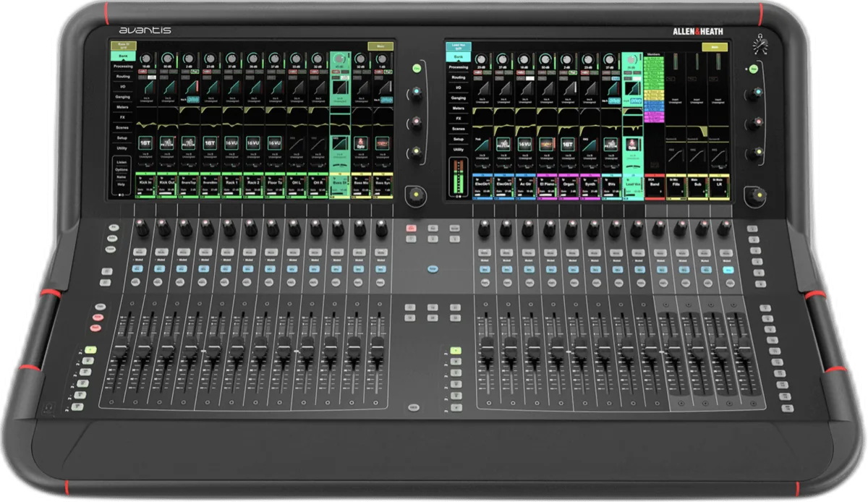
Task: Tap the Help button on left screen
Action: click(x=122, y=185)
